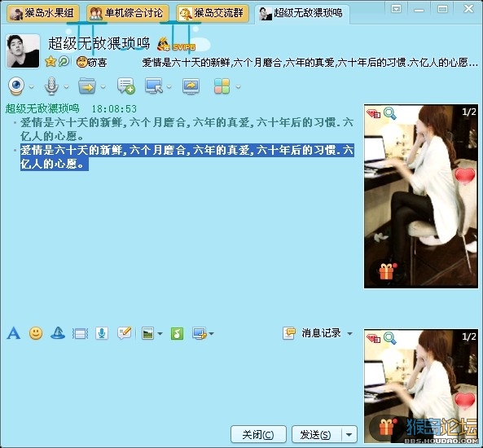The width and height of the screenshot is (483, 448).
Task: Start a video call with webcam icon
Action: 16,86
